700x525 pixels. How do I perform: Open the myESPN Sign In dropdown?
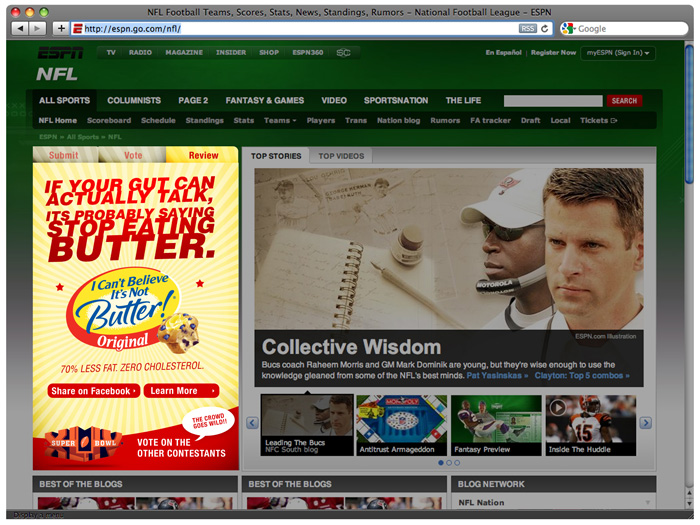pos(618,53)
